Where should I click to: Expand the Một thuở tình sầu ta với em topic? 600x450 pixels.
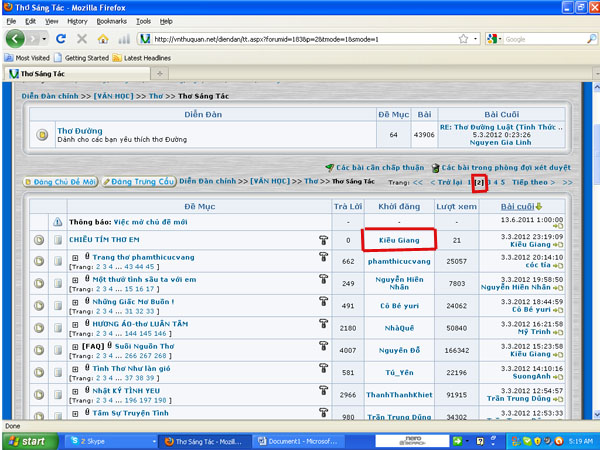click(x=75, y=280)
